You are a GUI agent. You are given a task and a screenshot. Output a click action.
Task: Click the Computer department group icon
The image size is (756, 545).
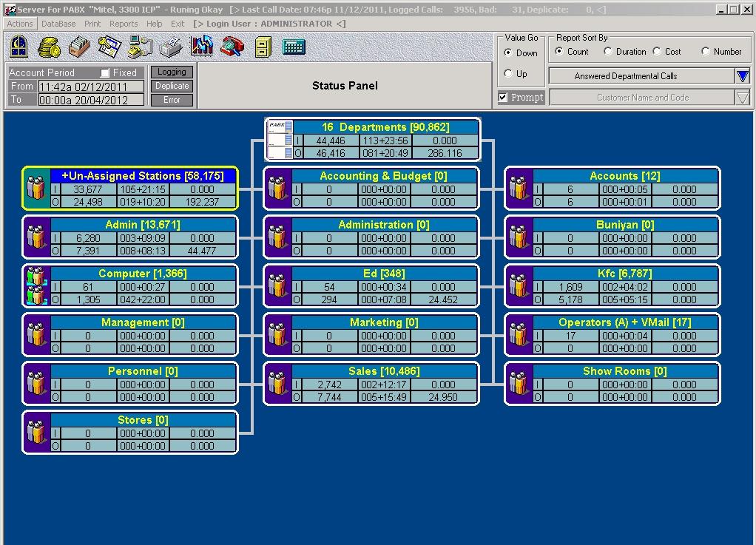click(37, 285)
